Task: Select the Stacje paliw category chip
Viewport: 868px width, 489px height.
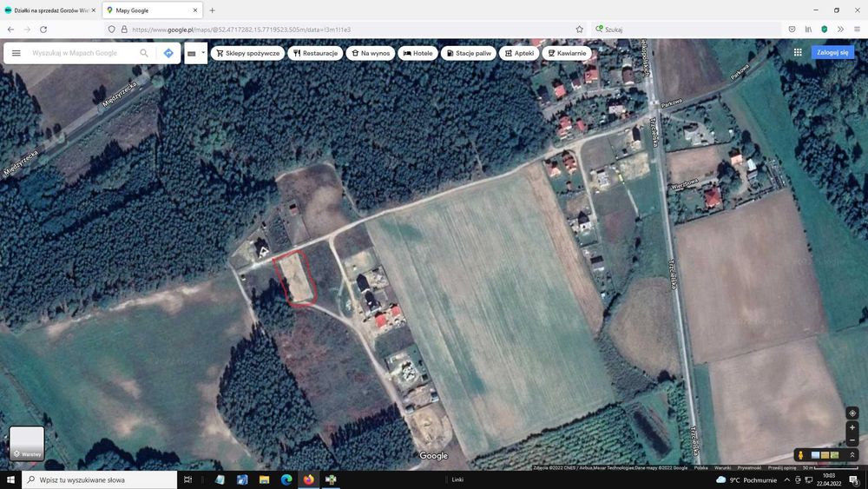Action: click(469, 53)
